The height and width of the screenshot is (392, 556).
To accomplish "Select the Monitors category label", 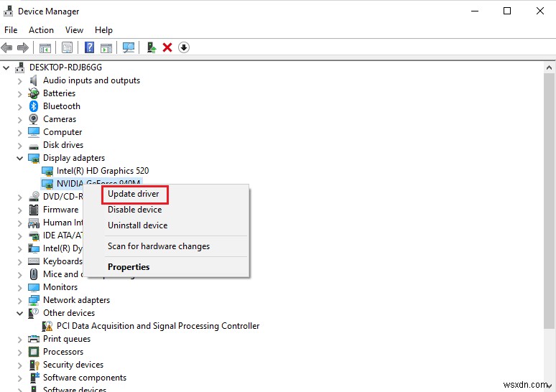I will click(x=60, y=287).
